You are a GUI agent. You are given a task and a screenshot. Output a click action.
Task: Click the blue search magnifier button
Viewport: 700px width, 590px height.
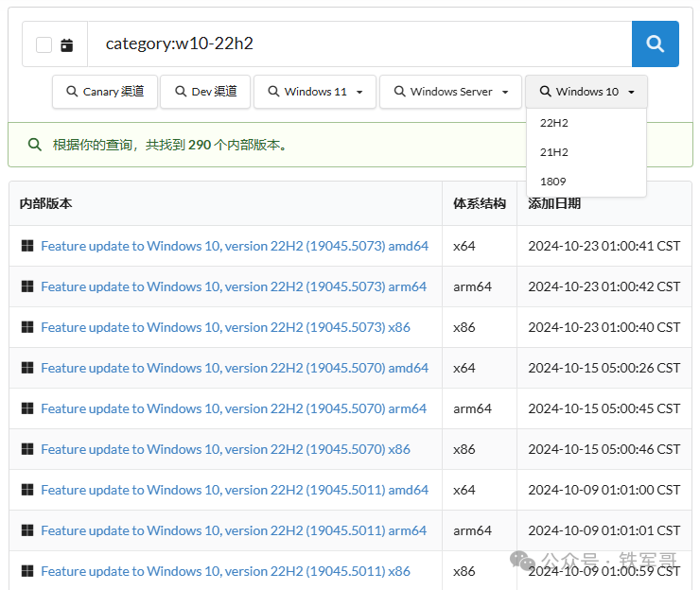[655, 43]
